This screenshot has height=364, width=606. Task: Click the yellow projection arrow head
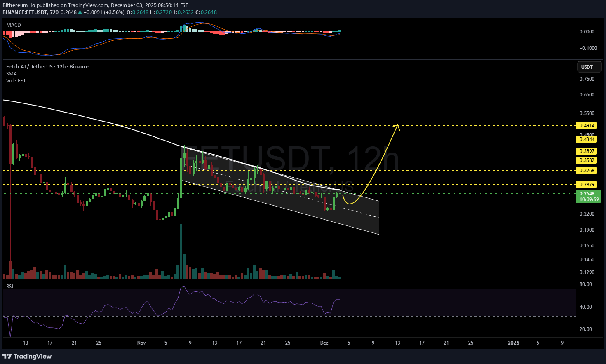(x=397, y=126)
